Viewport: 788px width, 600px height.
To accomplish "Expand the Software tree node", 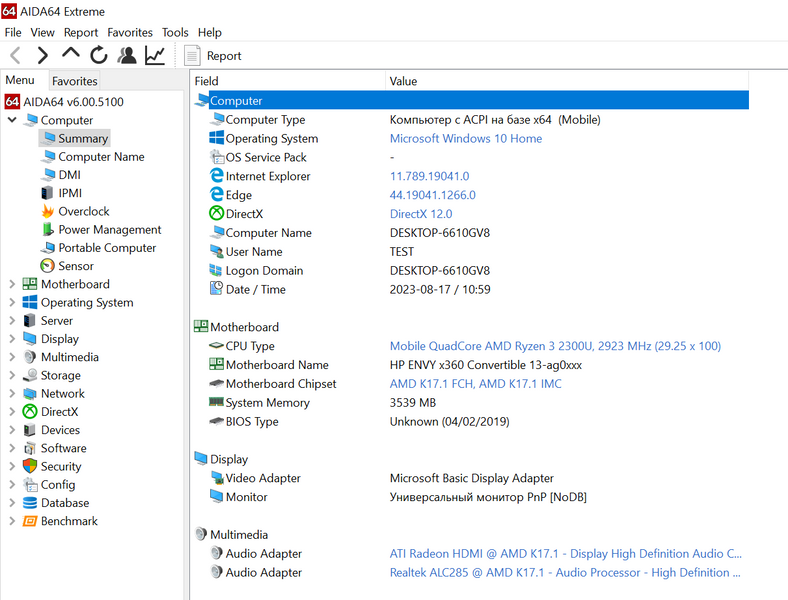I will click(12, 448).
